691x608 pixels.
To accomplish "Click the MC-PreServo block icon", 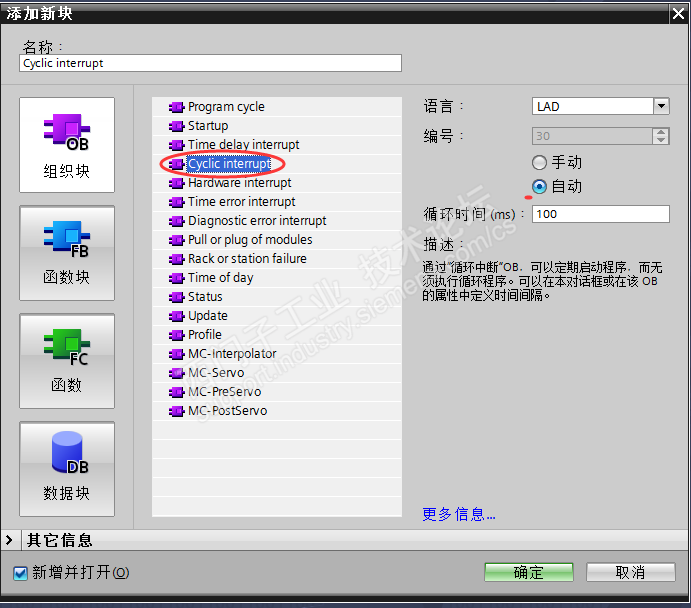I will 176,392.
